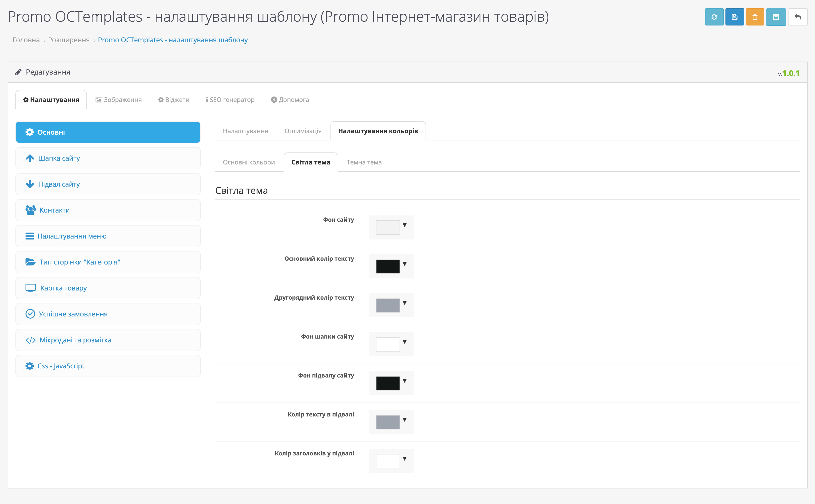Click the refresh icon button in header
Image resolution: width=815 pixels, height=504 pixels.
[x=714, y=17]
